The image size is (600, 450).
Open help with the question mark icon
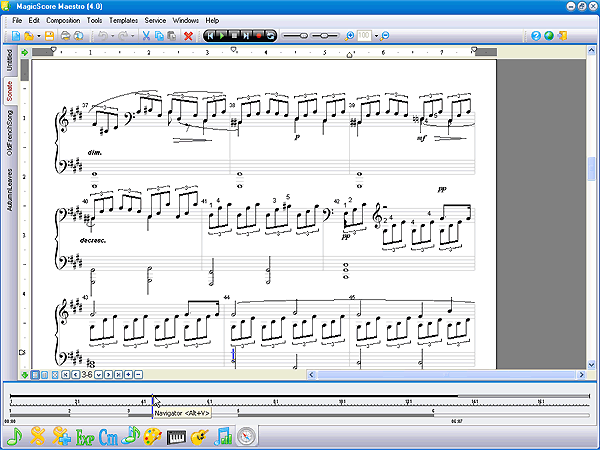point(536,36)
